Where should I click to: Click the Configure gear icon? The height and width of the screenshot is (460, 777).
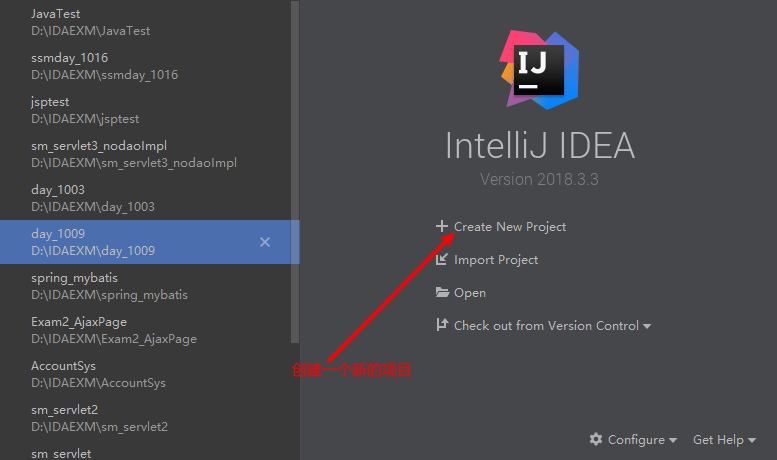[x=596, y=440]
